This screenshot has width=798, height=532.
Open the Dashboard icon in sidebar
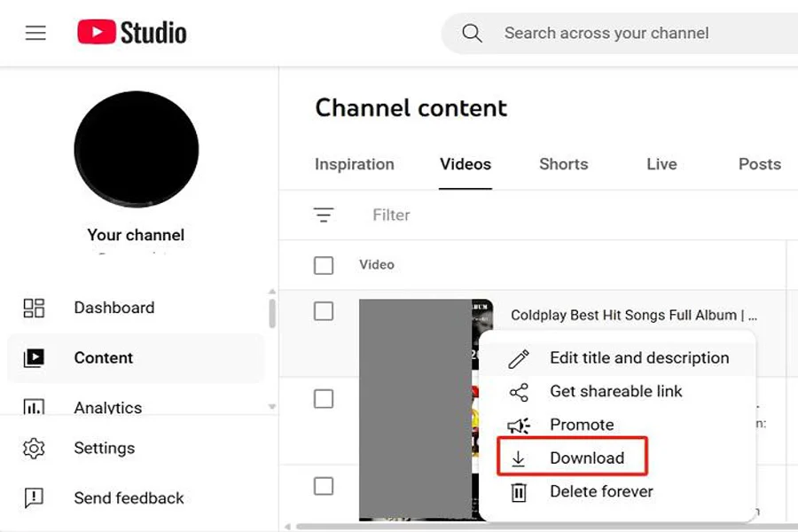click(34, 308)
